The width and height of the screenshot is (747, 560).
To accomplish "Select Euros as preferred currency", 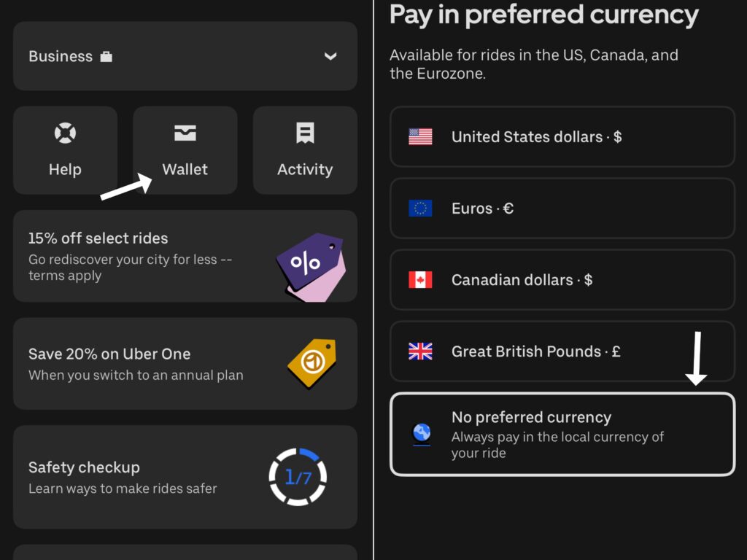I will [562, 208].
